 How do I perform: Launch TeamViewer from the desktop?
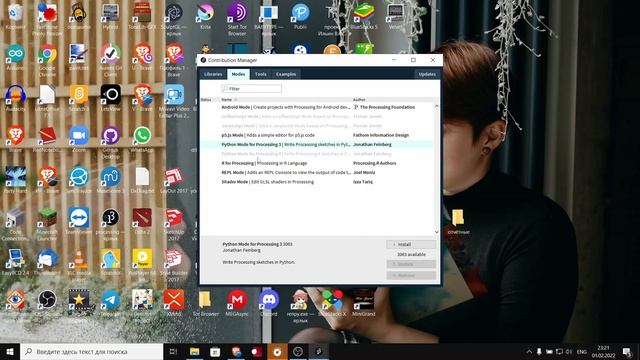tap(79, 220)
